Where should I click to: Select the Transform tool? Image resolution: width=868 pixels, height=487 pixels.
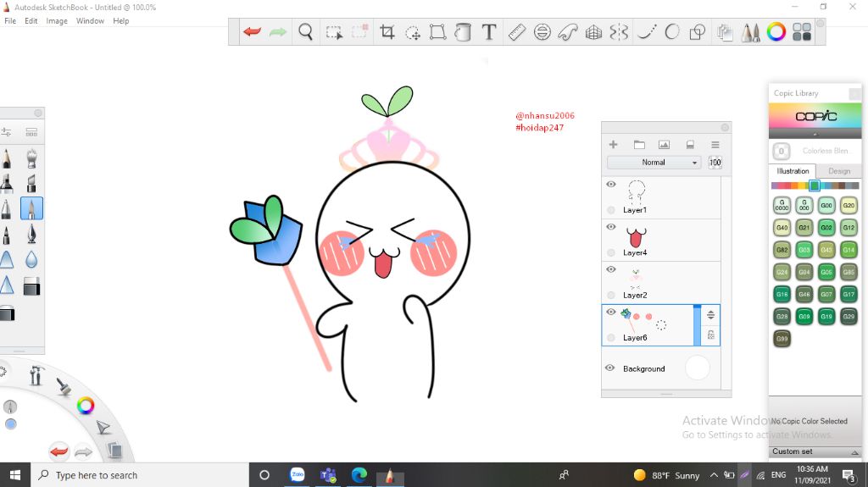[x=438, y=32]
